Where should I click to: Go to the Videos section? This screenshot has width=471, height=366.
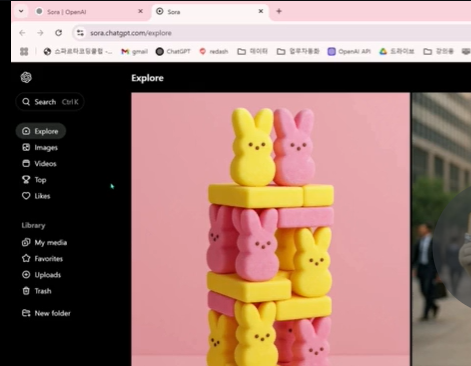tap(39, 163)
